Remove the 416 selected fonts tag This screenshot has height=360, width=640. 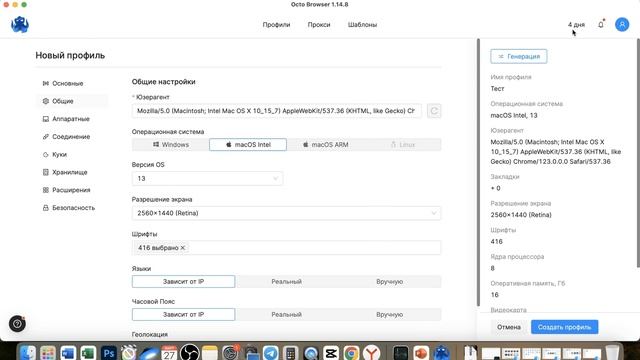pos(183,248)
